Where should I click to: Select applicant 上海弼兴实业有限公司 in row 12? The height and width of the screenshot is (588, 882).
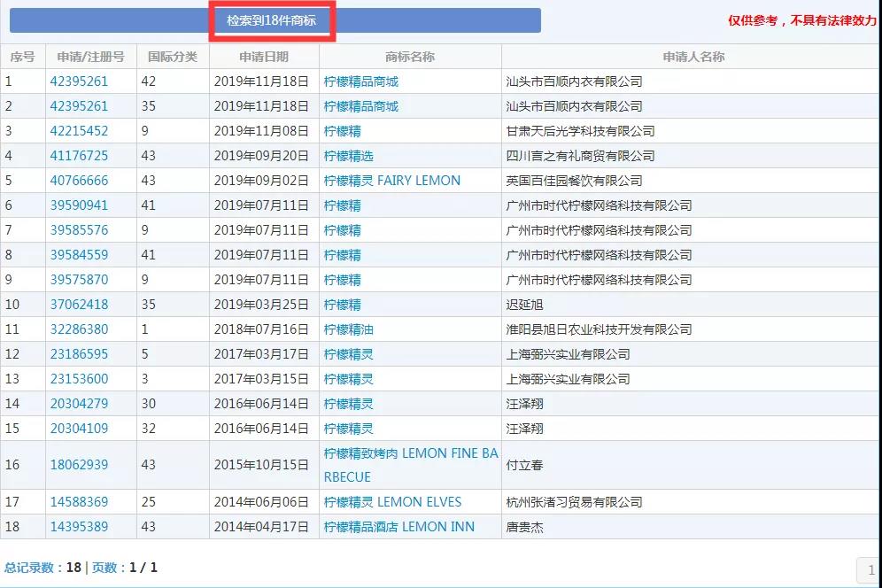tap(568, 354)
